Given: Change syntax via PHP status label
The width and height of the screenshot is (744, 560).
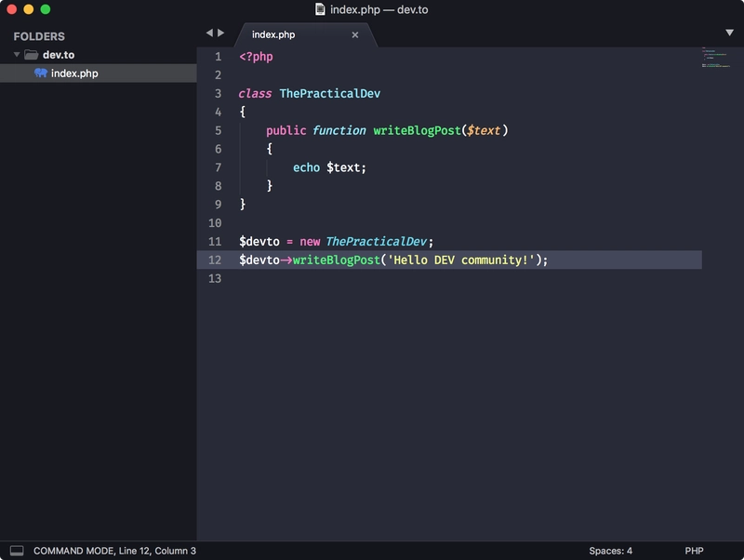Looking at the screenshot, I should pyautogui.click(x=694, y=551).
